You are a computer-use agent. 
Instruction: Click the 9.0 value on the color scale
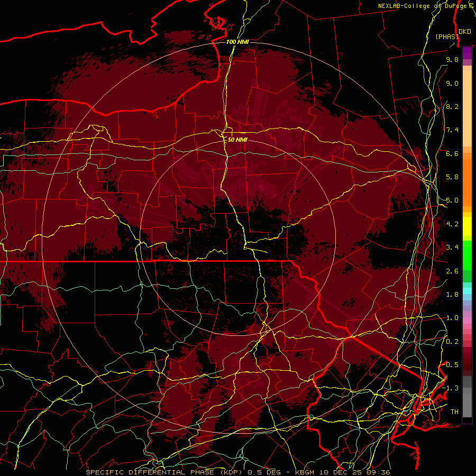coord(452,83)
